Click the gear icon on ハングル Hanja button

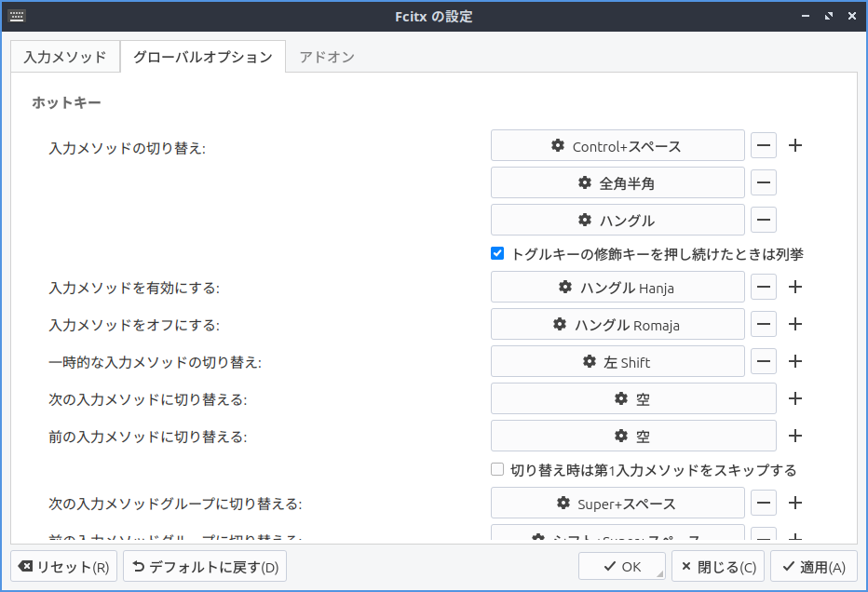pos(565,287)
